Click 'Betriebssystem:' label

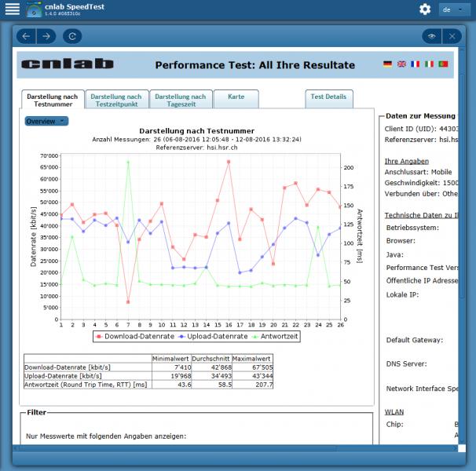coord(412,228)
